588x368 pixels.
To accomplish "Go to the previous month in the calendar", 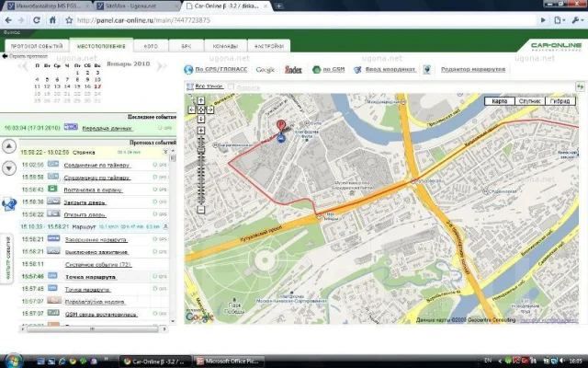I will (x=23, y=67).
